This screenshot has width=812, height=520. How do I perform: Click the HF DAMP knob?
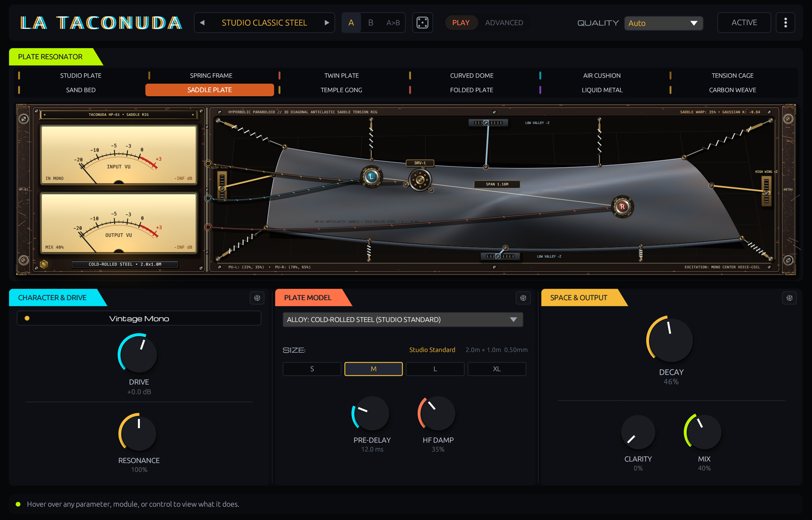438,413
